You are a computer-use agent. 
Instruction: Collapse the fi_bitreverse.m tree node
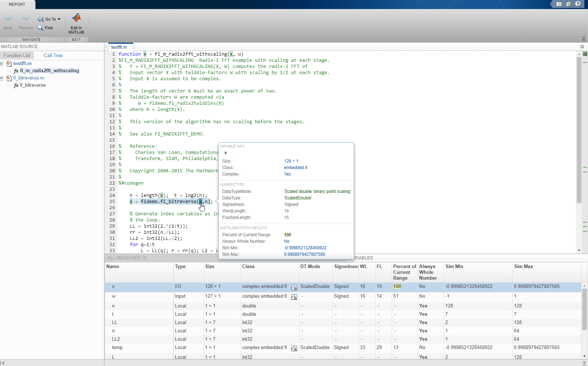(2, 78)
